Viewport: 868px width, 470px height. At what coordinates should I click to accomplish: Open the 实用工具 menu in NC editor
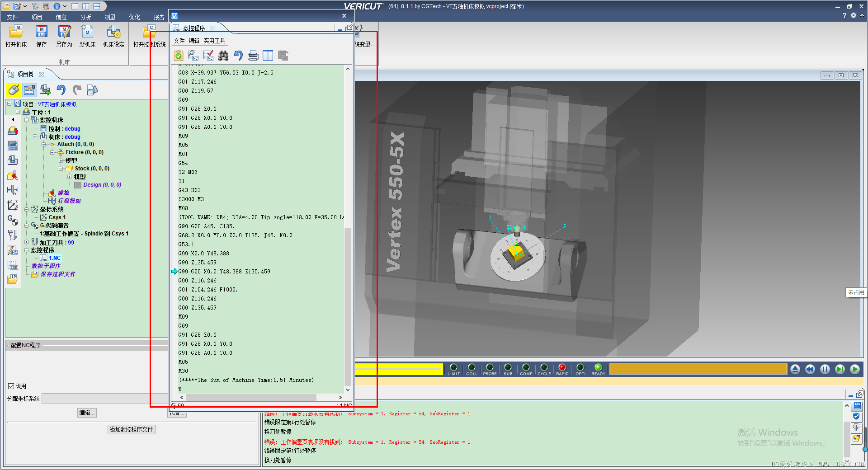coord(214,41)
